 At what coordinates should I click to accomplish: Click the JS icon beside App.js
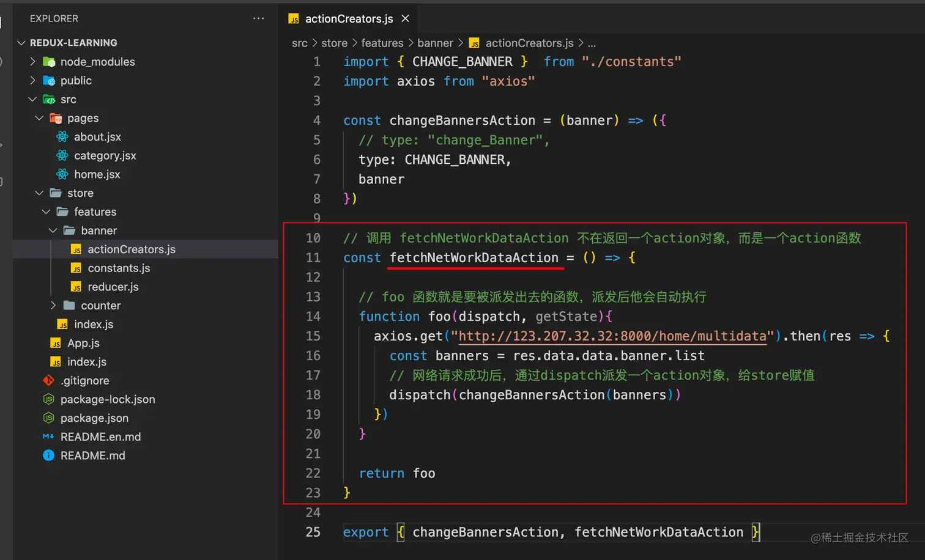(x=56, y=344)
